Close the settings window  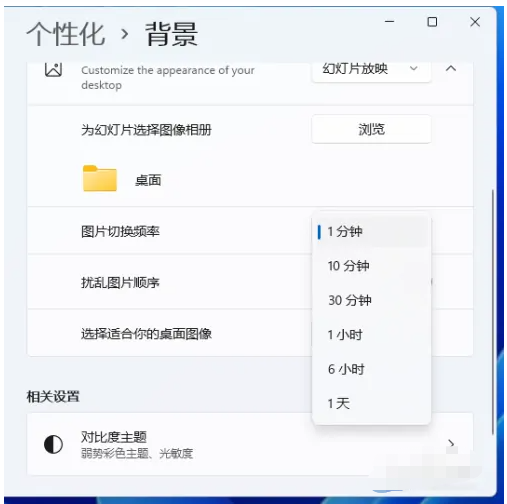click(x=475, y=22)
